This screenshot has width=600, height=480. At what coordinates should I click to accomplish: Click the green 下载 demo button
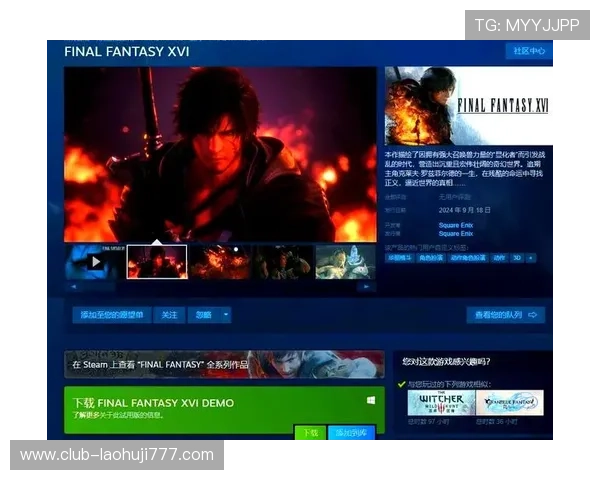(x=310, y=432)
